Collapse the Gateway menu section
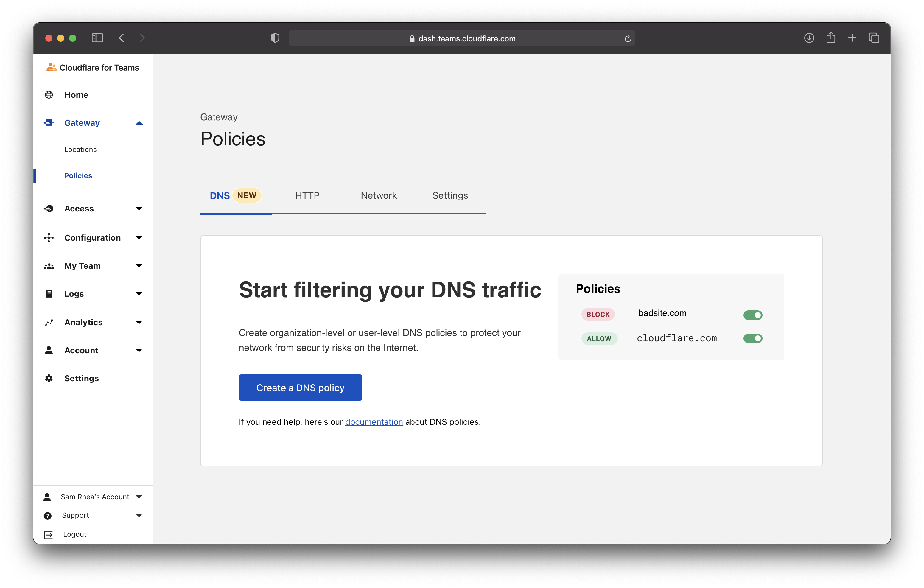Screen dimensions: 924x588 (139, 123)
